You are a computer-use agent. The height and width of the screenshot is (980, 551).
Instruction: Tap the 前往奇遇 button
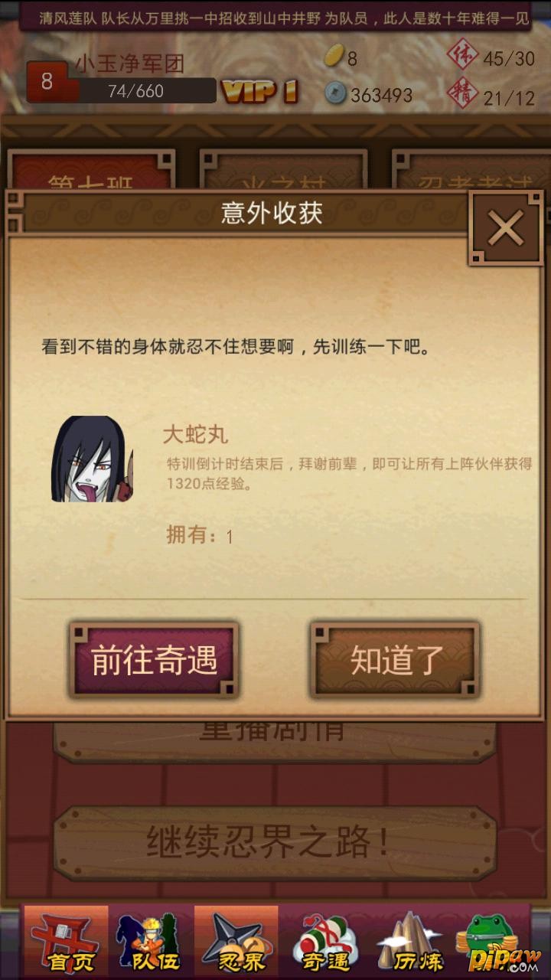point(154,659)
